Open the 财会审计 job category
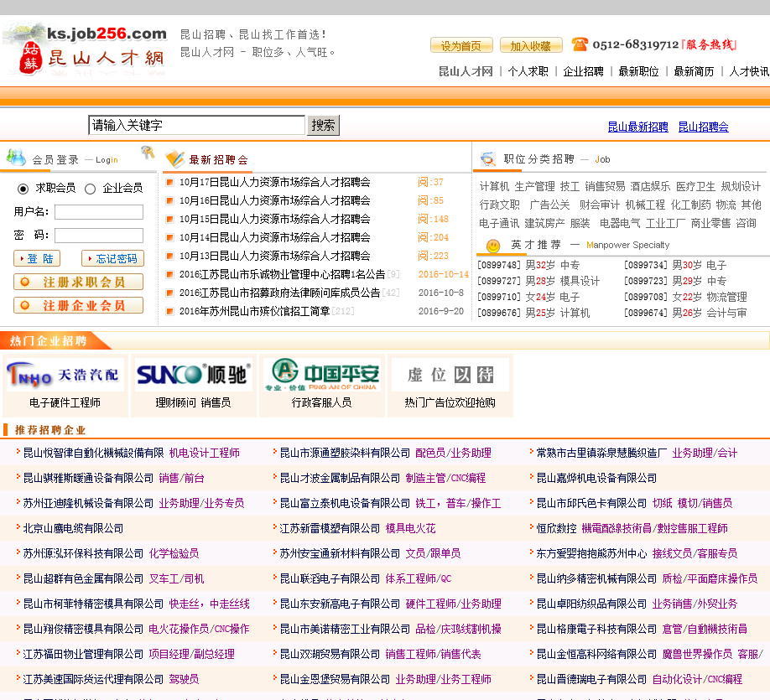 point(600,205)
